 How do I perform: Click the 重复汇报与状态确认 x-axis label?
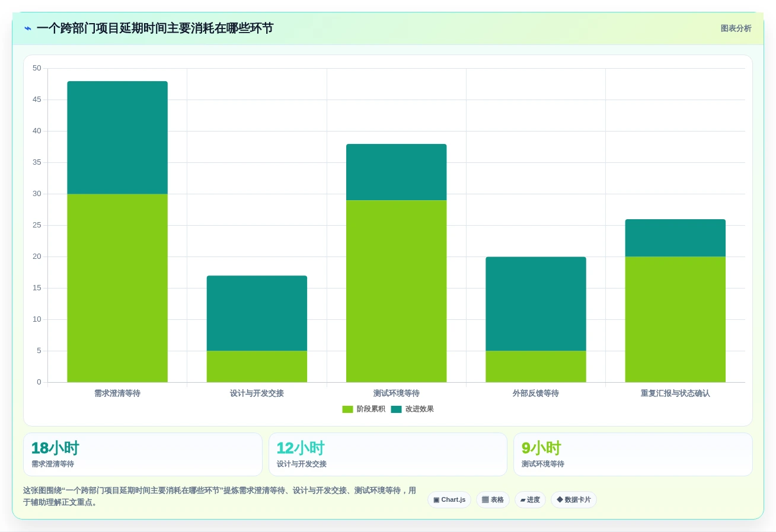click(675, 393)
